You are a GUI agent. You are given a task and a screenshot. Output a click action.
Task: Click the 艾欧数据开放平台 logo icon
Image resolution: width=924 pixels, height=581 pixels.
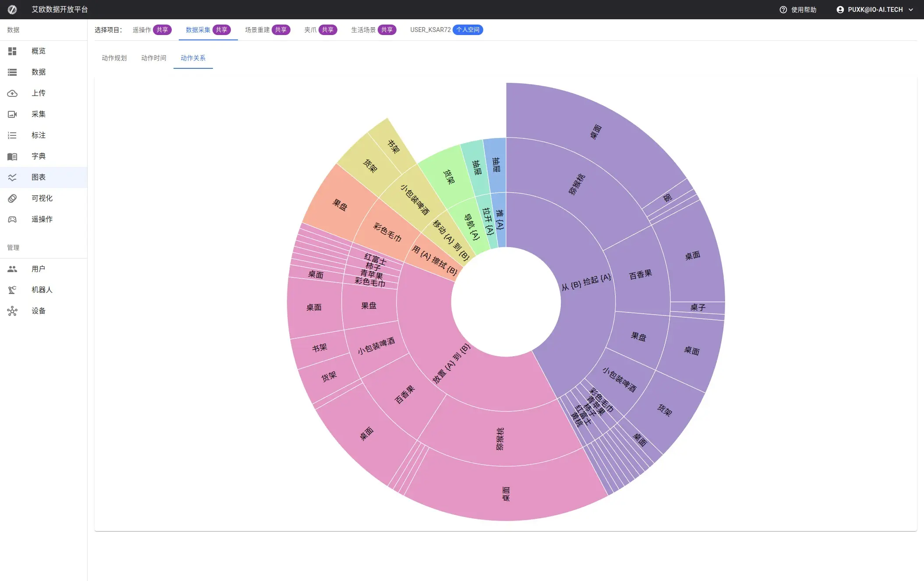coord(12,10)
